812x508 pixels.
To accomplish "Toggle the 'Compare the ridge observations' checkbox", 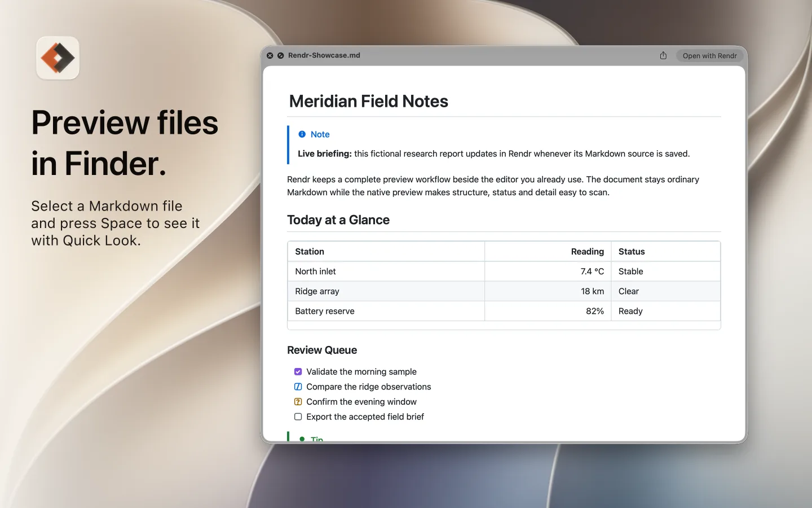I will pos(298,387).
